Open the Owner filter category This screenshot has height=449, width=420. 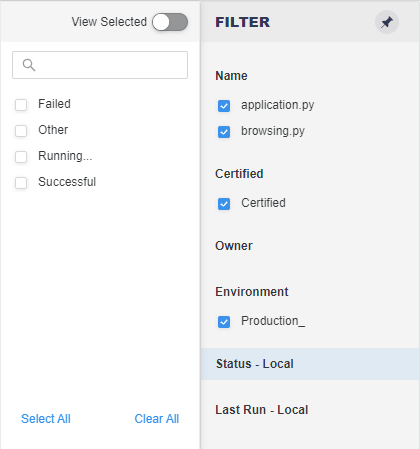234,246
